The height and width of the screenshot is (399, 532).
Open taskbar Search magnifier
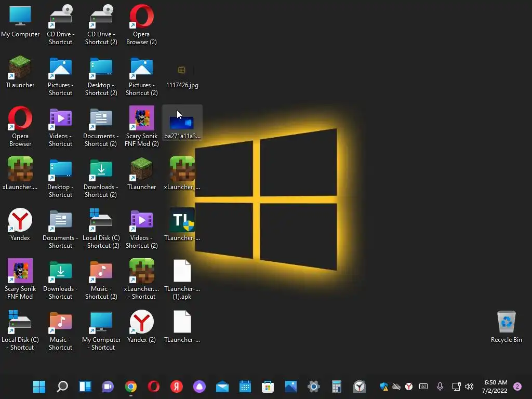62,387
